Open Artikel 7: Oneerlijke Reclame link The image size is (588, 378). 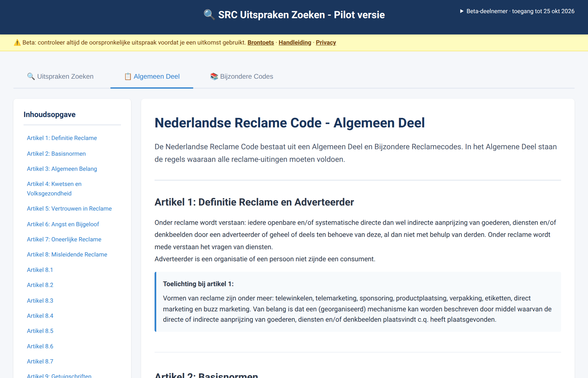(64, 239)
